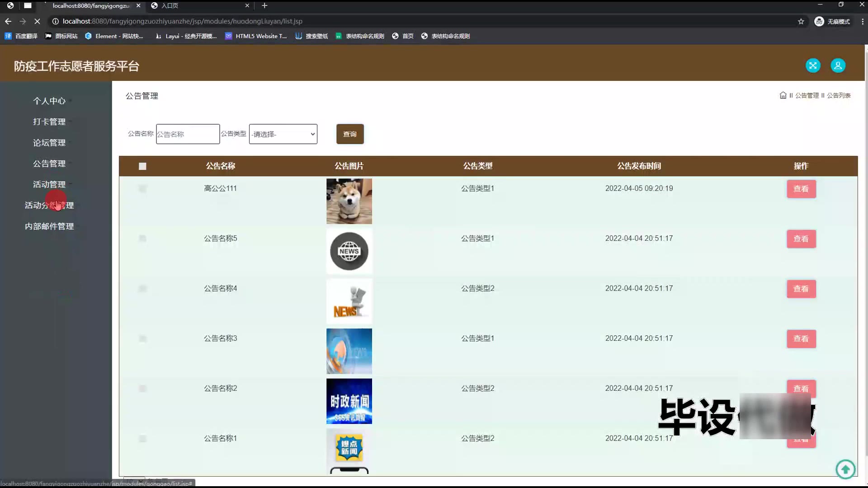Open the user profile icon in header

(838, 66)
